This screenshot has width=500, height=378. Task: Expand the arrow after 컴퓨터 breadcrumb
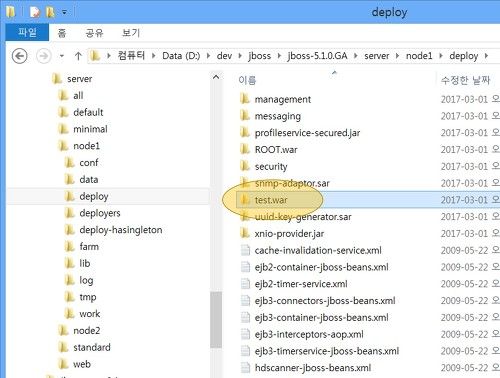153,56
